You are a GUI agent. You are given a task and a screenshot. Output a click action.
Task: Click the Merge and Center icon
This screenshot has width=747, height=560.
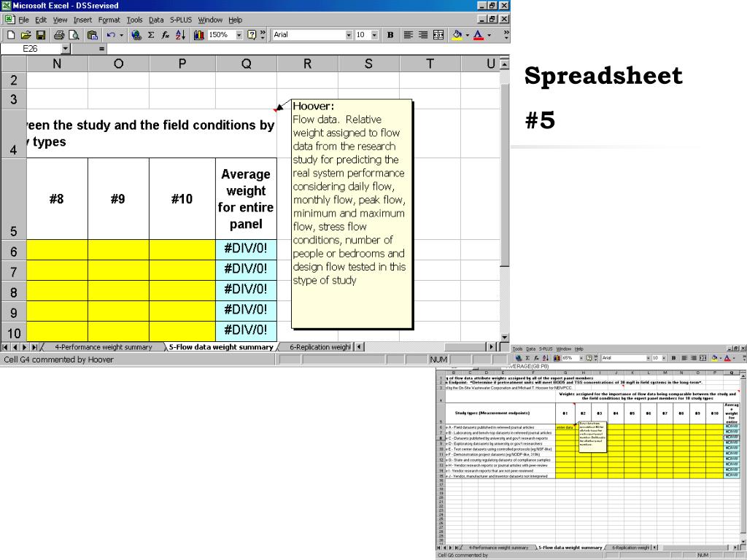(438, 35)
